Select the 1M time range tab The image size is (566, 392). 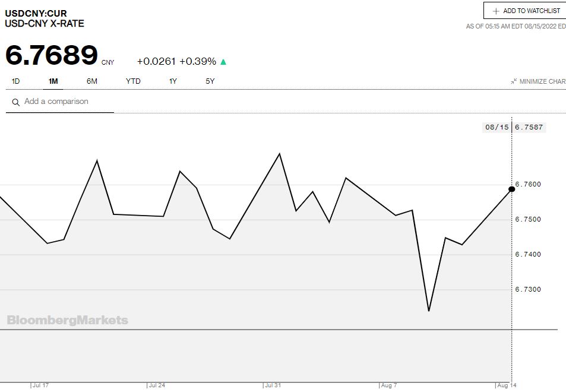tap(53, 81)
